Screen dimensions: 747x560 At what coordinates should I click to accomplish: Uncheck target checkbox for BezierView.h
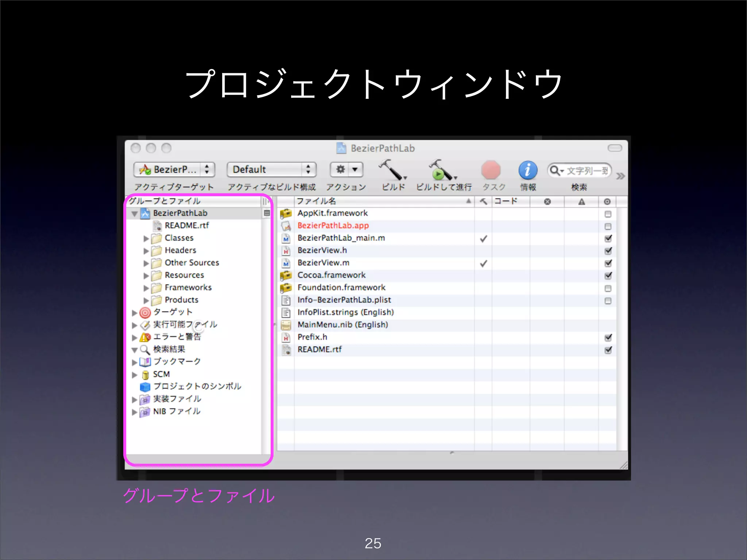point(608,251)
